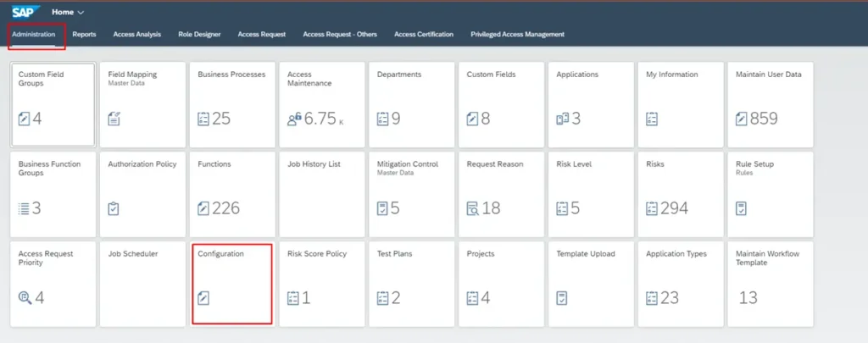The height and width of the screenshot is (343, 868).
Task: Go to Privileged Access Management tab
Action: click(517, 35)
